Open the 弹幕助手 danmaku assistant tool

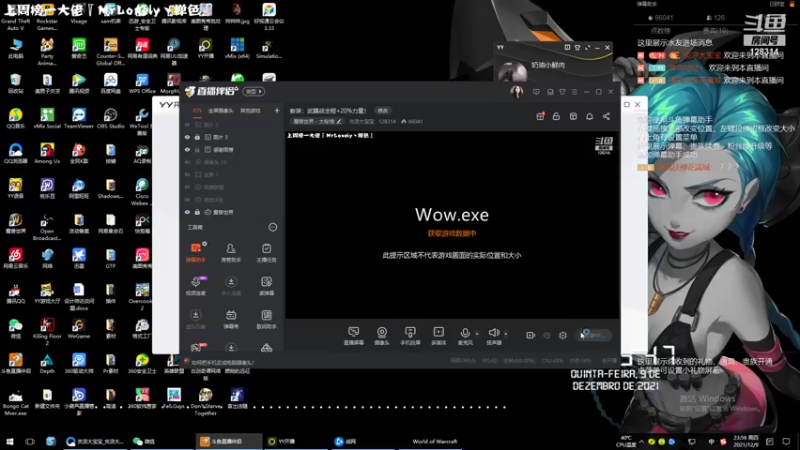click(196, 252)
